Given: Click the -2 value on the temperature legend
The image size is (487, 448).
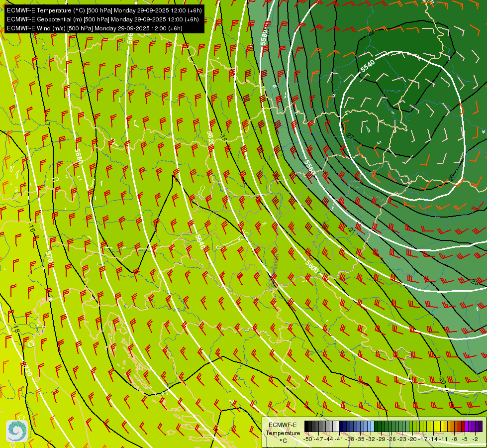Looking at the screenshot, I should [x=475, y=439].
